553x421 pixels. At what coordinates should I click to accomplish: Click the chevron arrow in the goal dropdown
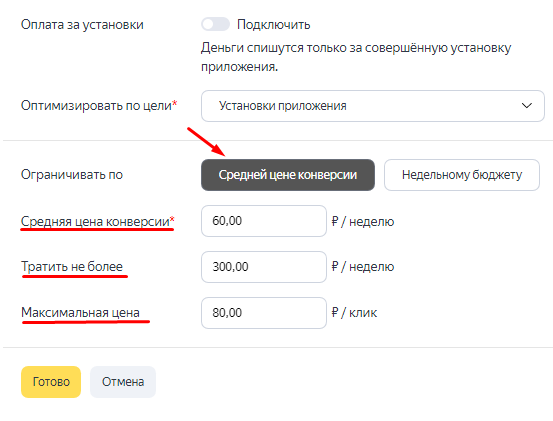pyautogui.click(x=527, y=106)
